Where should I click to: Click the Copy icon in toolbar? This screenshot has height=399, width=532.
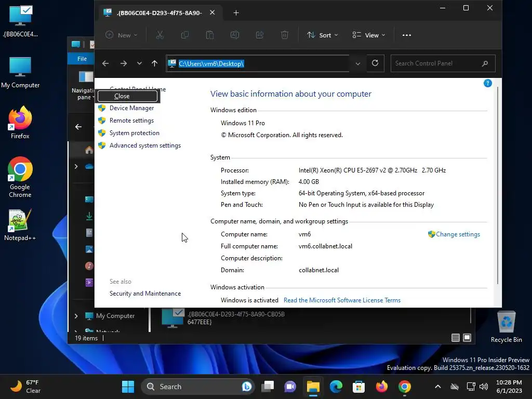(185, 35)
